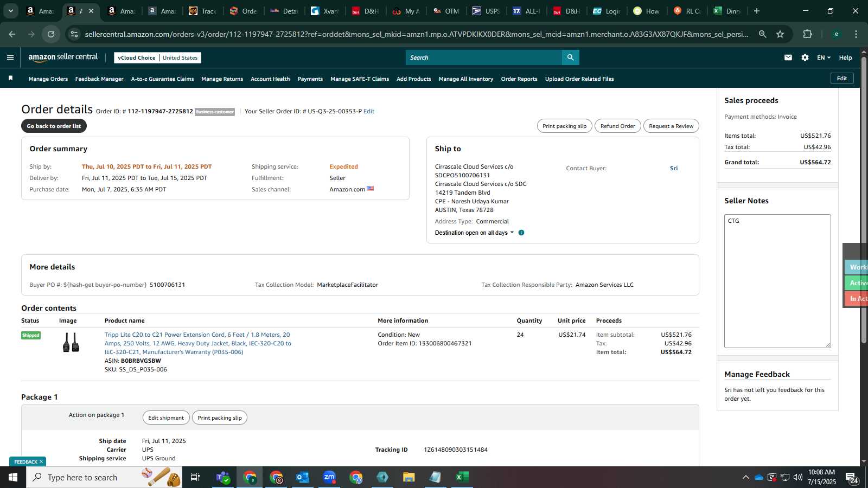868x488 pixels.
Task: Open the vCloud Choice United States account switcher
Action: pos(158,57)
